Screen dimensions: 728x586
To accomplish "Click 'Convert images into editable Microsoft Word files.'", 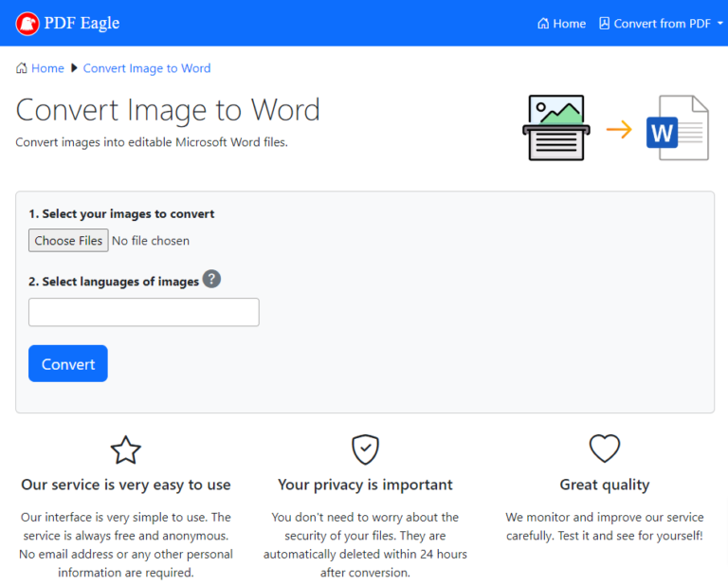I will (x=152, y=142).
